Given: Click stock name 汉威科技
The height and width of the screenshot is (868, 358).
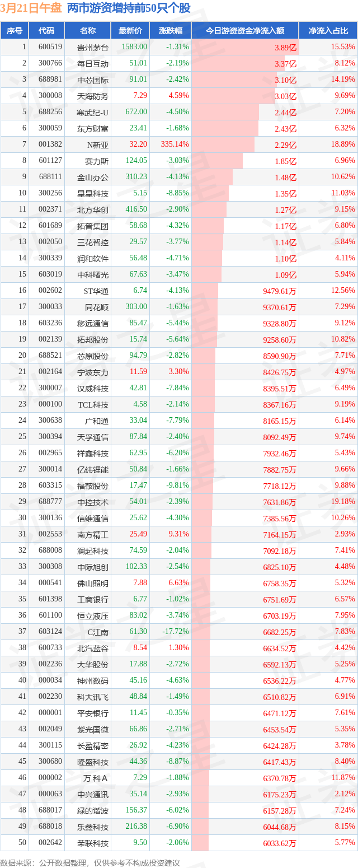Looking at the screenshot, I should click(x=93, y=389).
